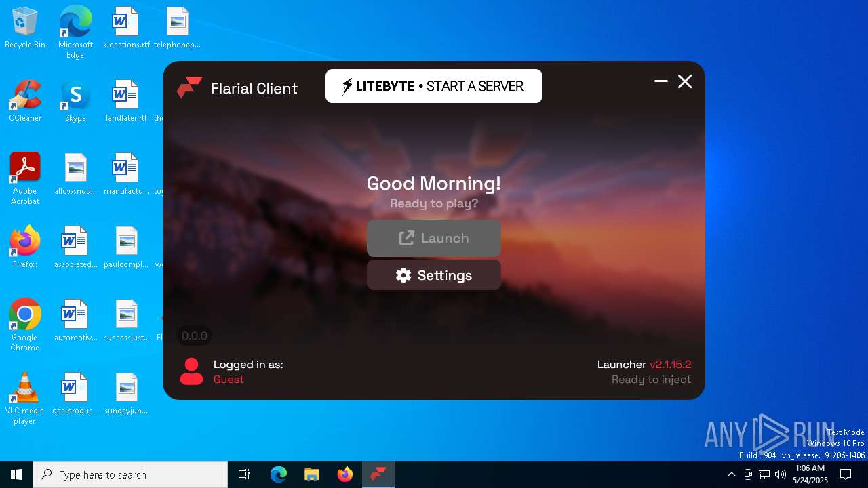Select the successjust... image file on desktop
This screenshot has width=868, height=488.
(x=125, y=321)
